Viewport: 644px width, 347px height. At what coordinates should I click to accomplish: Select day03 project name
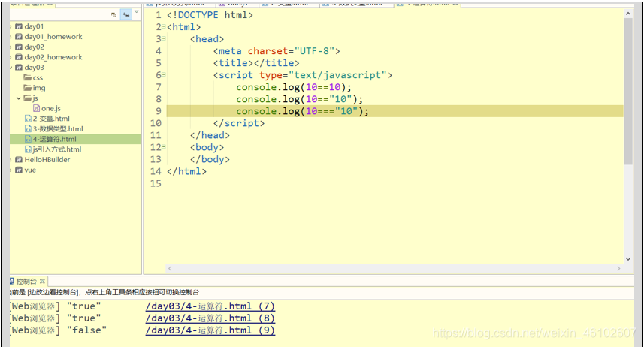(x=34, y=68)
